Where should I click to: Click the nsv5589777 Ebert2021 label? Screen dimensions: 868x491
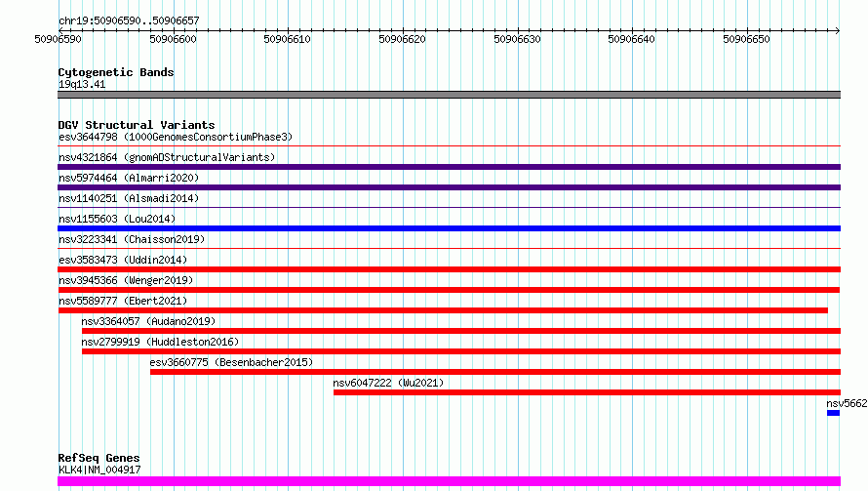(x=123, y=301)
